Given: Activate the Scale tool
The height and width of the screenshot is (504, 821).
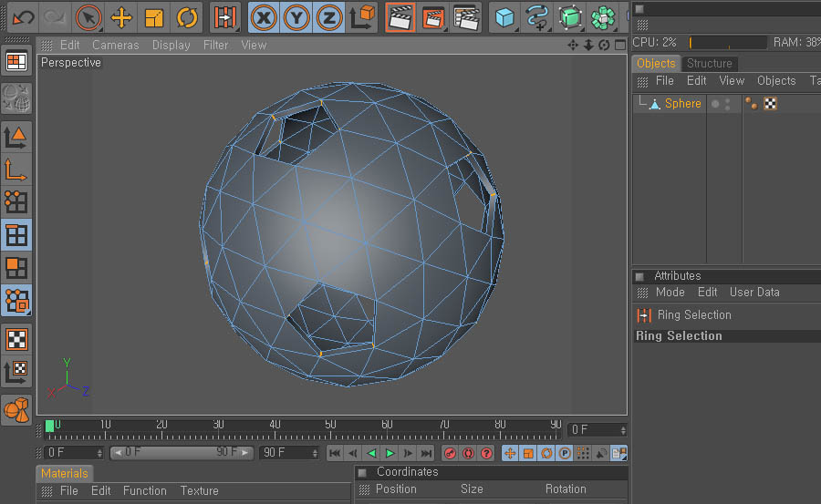Looking at the screenshot, I should [154, 18].
